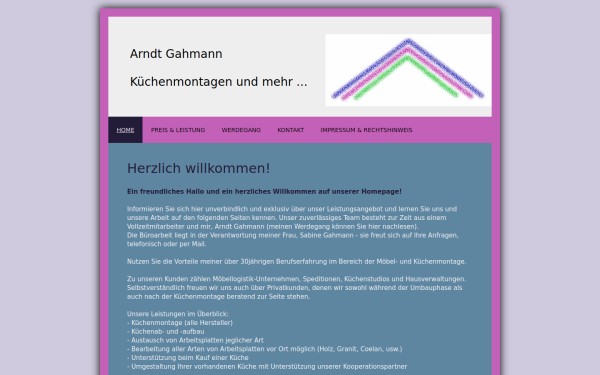Screen dimensions: 600x375
Task: Click line 'Zu unseren Kunden zählen'
Action: click(297, 279)
